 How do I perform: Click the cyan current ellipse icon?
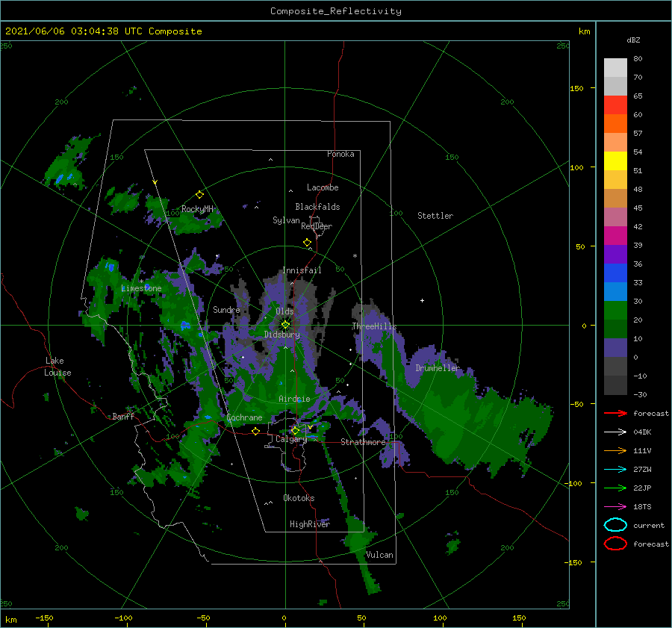(615, 525)
